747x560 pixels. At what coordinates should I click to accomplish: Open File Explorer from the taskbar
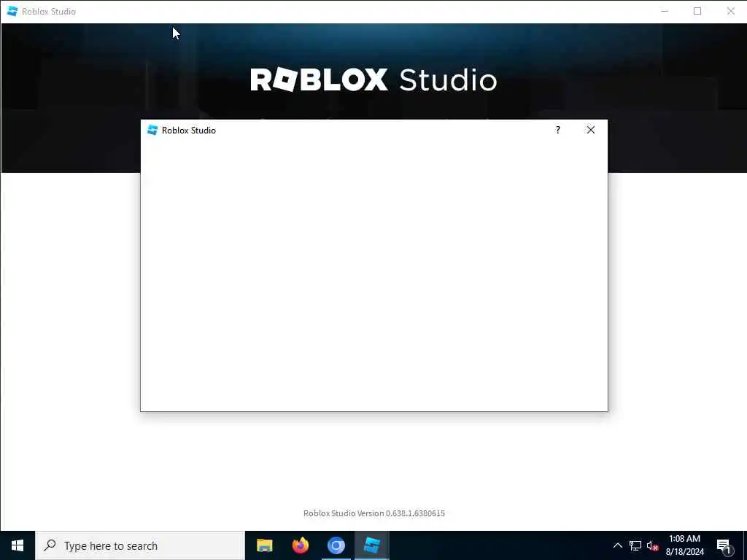pos(264,545)
